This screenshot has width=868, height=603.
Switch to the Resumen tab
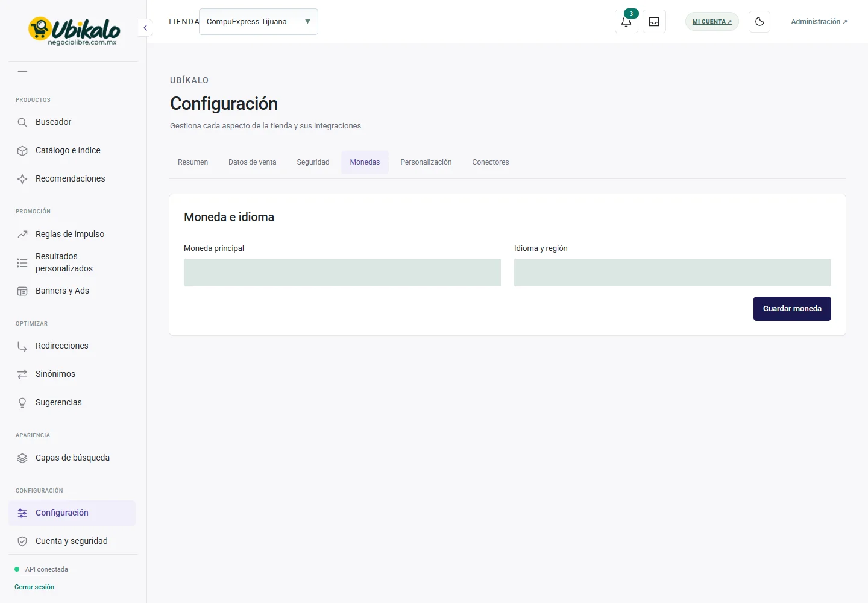tap(193, 162)
